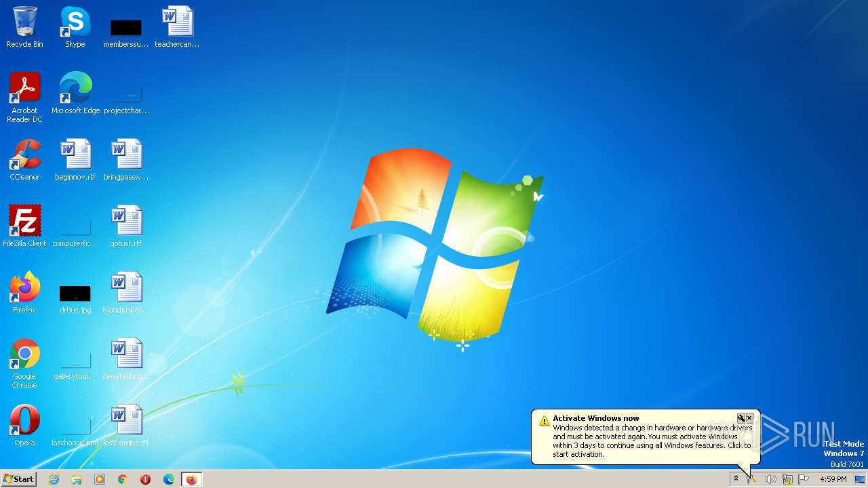Select the islandjustice... document

click(x=126, y=293)
